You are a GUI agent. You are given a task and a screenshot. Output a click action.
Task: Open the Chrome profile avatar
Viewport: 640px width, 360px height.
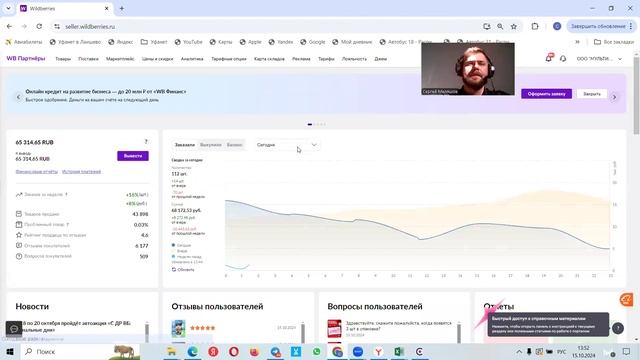click(x=557, y=26)
